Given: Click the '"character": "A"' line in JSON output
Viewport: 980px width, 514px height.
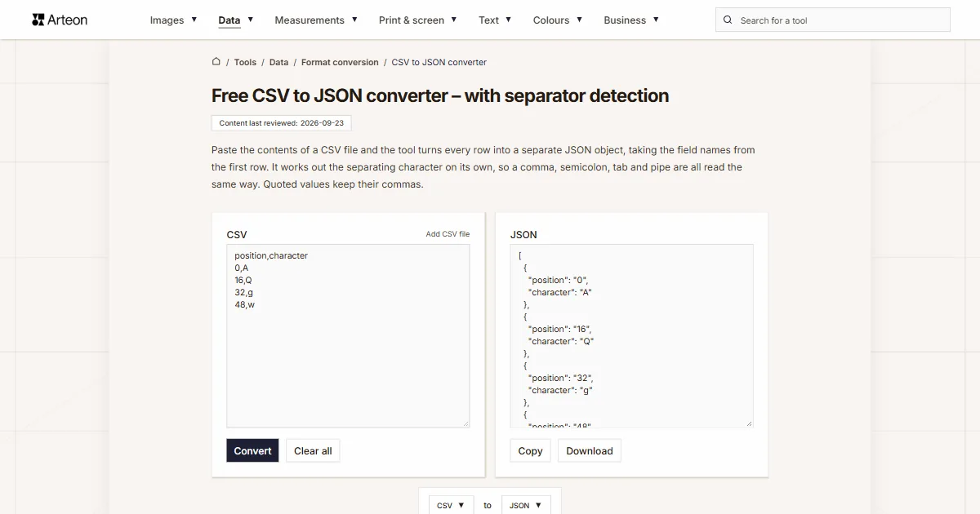Looking at the screenshot, I should 560,292.
